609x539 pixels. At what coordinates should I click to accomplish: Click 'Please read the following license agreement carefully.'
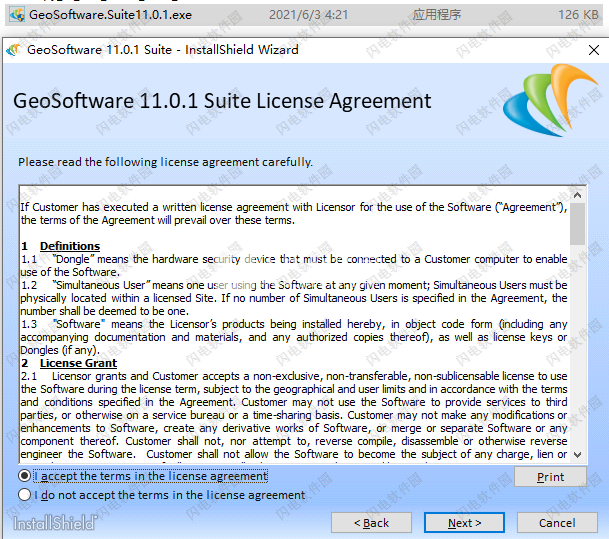tap(165, 162)
